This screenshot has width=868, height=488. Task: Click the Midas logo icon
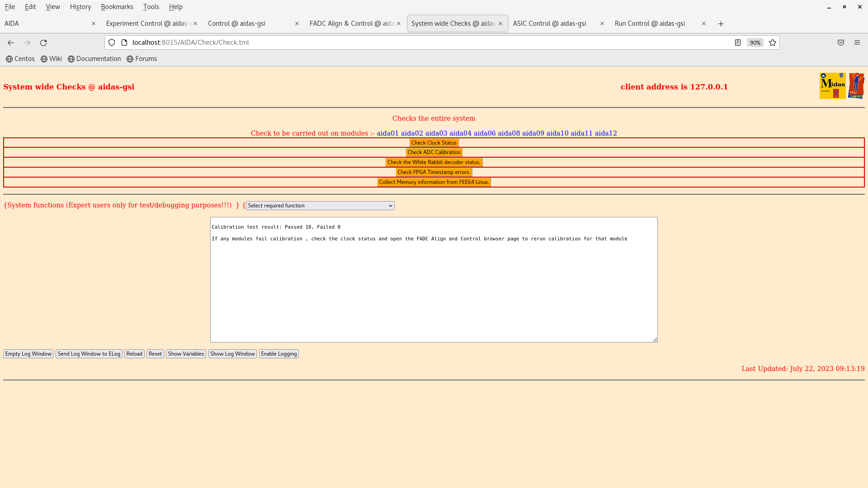832,85
